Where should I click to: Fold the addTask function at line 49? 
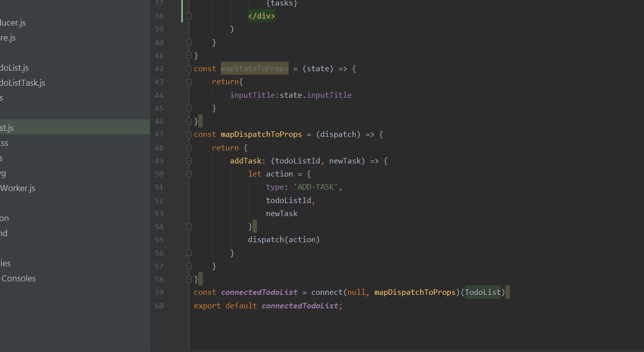click(189, 161)
